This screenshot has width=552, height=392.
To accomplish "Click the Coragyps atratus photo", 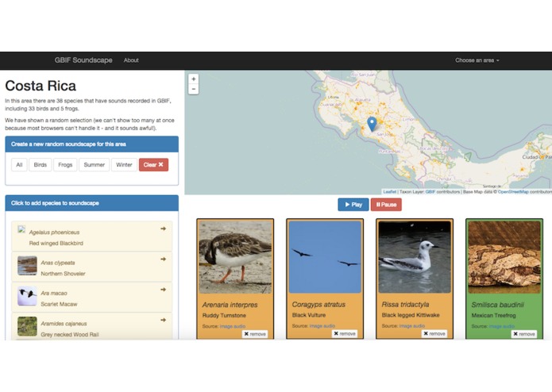I will [x=325, y=257].
